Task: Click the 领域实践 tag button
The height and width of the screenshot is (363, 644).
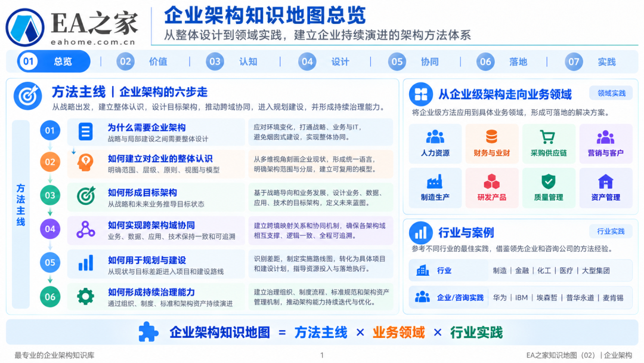Action: coord(611,93)
